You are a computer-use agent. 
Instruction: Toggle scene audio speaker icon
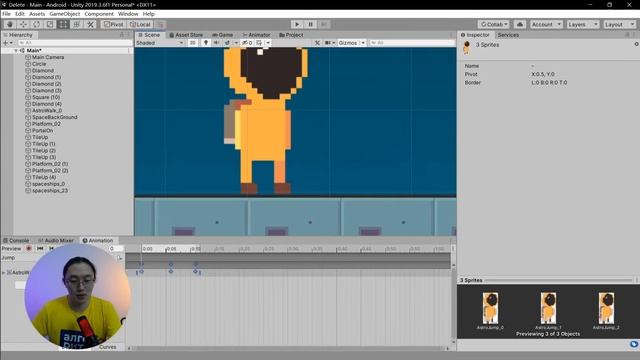click(216, 43)
